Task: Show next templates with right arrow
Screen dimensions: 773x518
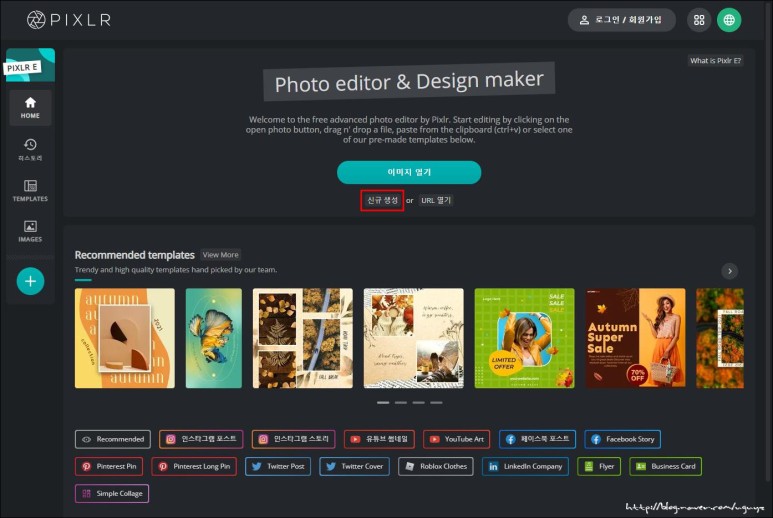Action: (730, 271)
